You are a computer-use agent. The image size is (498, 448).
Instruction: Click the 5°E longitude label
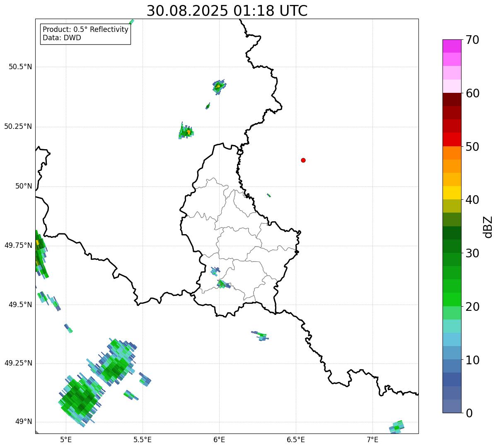click(66, 440)
